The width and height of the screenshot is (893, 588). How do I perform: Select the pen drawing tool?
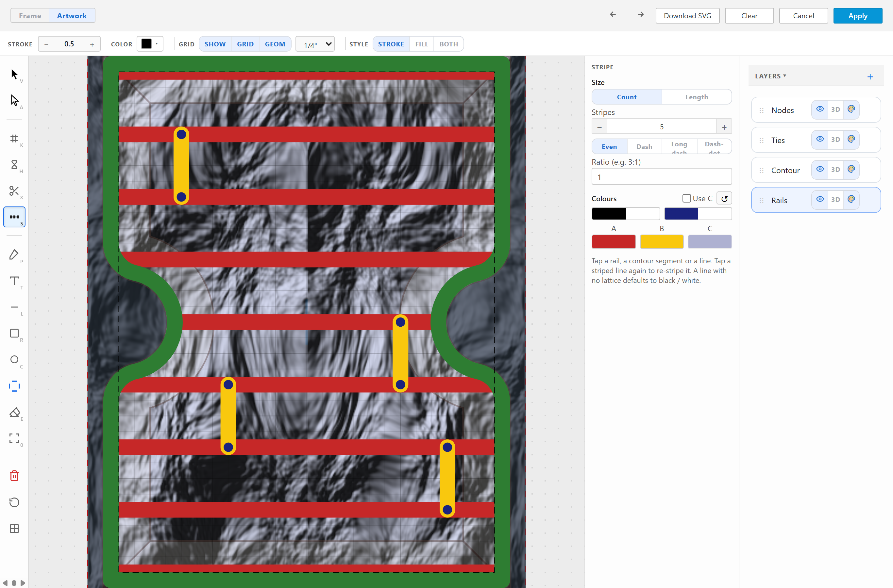click(x=14, y=254)
